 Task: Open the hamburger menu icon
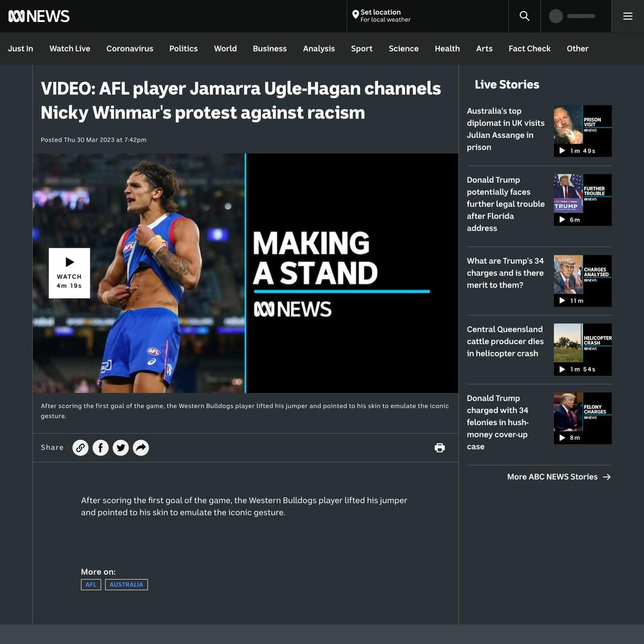coord(627,16)
